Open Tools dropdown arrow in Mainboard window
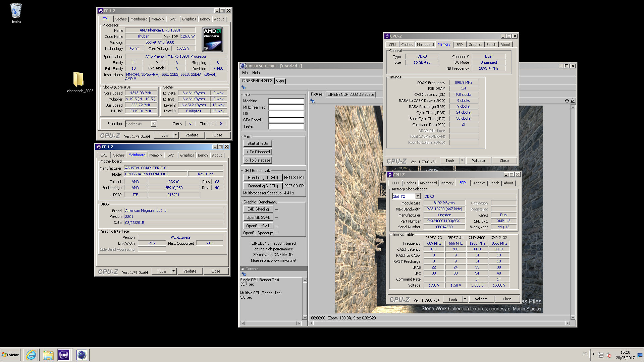 point(173,271)
